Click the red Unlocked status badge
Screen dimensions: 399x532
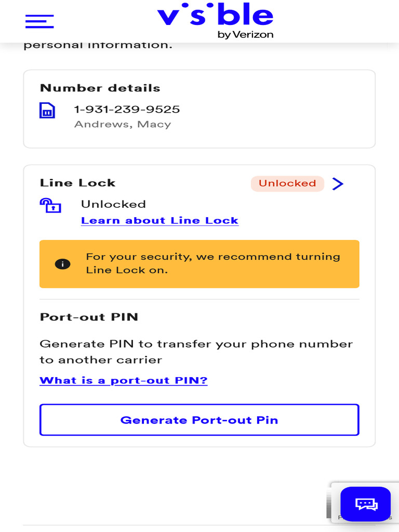click(x=287, y=183)
